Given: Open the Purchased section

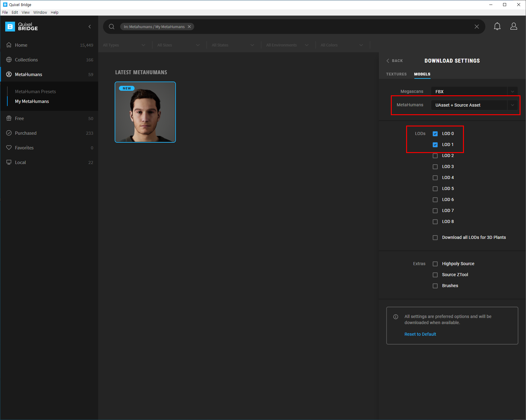Looking at the screenshot, I should pos(49,133).
